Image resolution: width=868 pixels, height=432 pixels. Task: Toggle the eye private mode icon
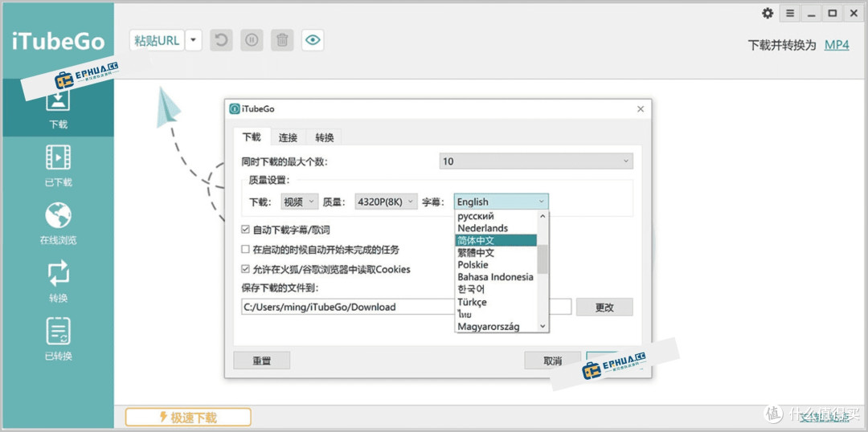[313, 40]
